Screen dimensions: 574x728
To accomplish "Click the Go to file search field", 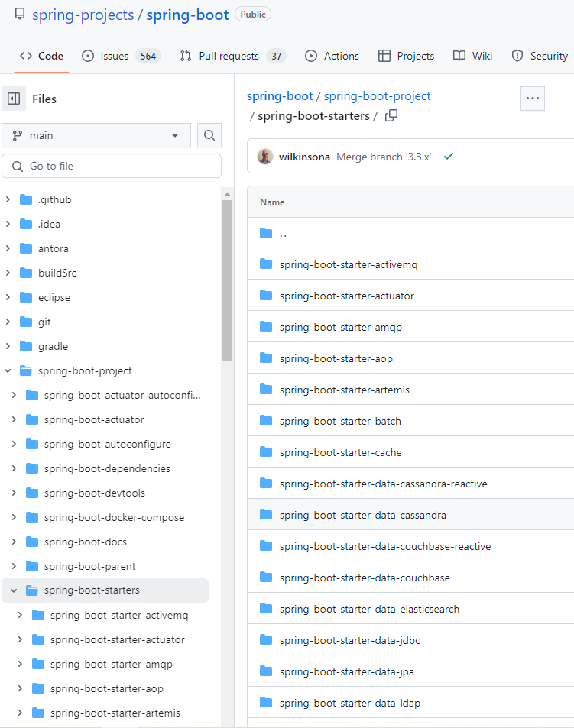I will (x=112, y=166).
